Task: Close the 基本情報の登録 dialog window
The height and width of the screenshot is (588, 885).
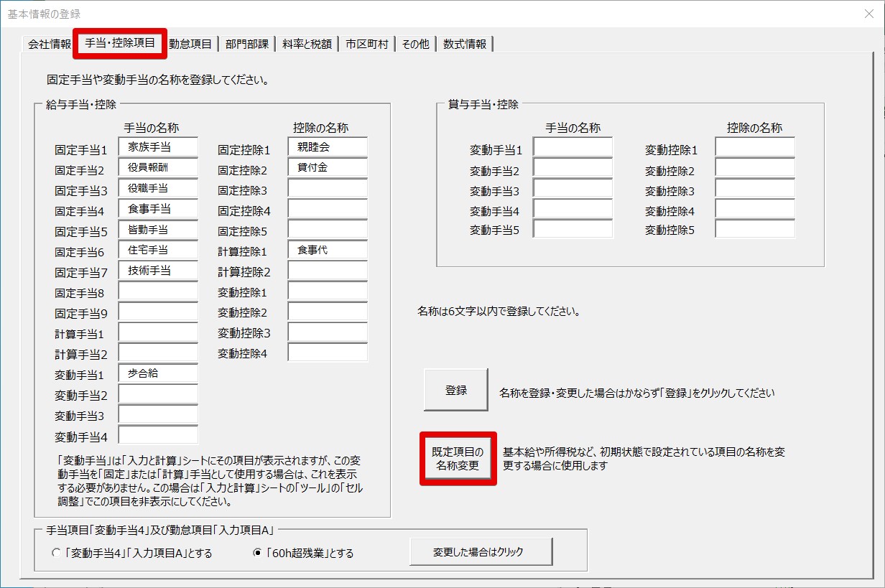Action: pyautogui.click(x=868, y=14)
